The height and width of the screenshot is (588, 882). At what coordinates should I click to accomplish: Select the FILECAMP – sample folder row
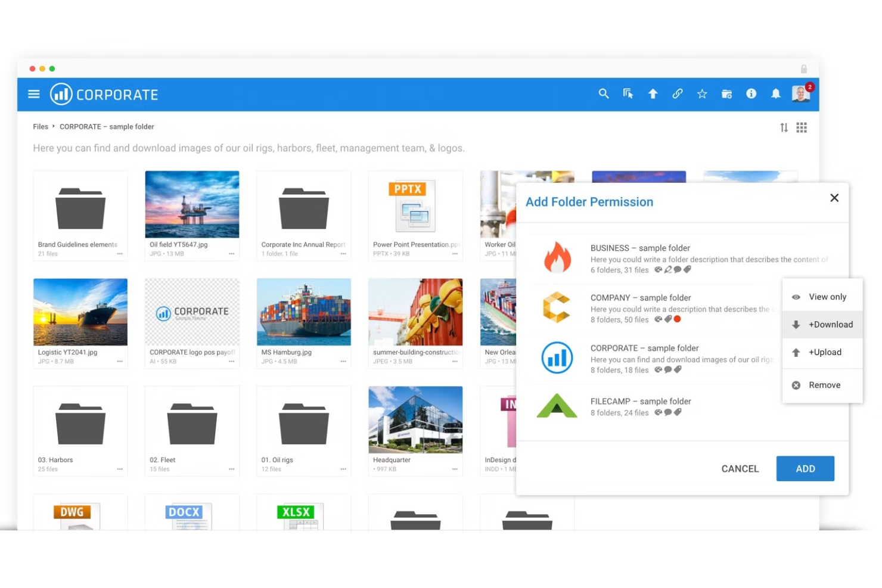point(682,406)
